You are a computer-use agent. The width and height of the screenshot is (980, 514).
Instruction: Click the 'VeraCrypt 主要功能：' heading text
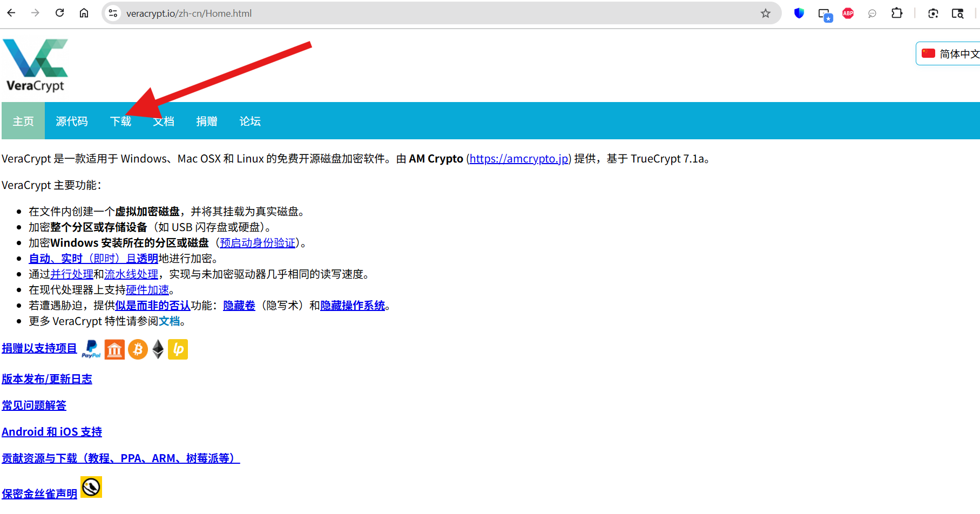point(51,185)
